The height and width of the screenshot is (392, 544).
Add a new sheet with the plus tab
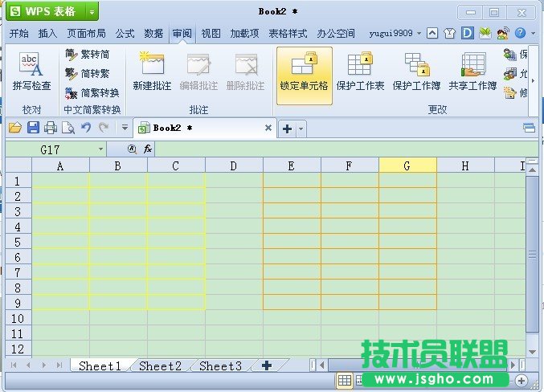pyautogui.click(x=267, y=365)
